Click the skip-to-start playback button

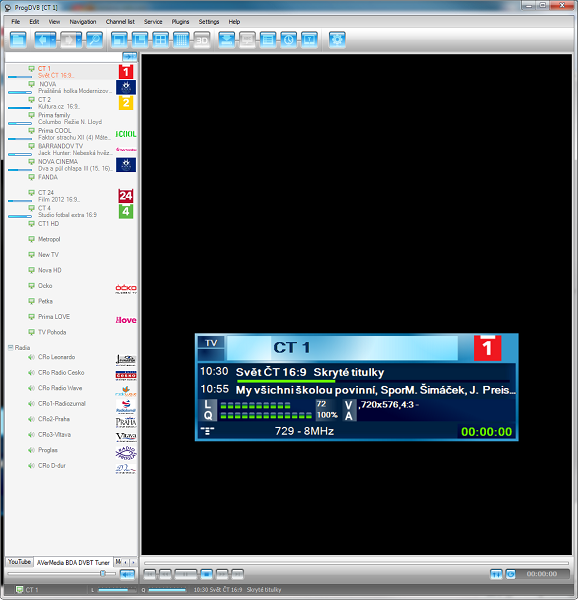coord(150,574)
